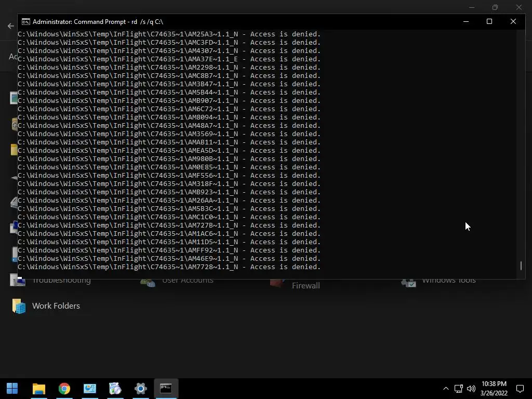Image resolution: width=532 pixels, height=399 pixels.
Task: Click the AM25A3~1.1_N access denied line
Action: (x=169, y=34)
